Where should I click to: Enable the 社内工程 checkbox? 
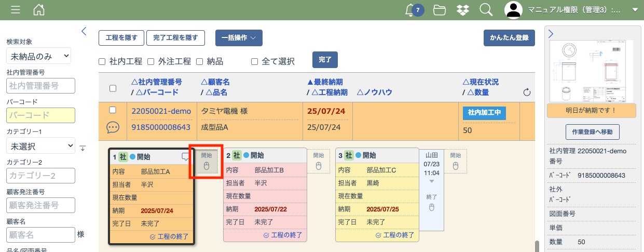pyautogui.click(x=102, y=61)
